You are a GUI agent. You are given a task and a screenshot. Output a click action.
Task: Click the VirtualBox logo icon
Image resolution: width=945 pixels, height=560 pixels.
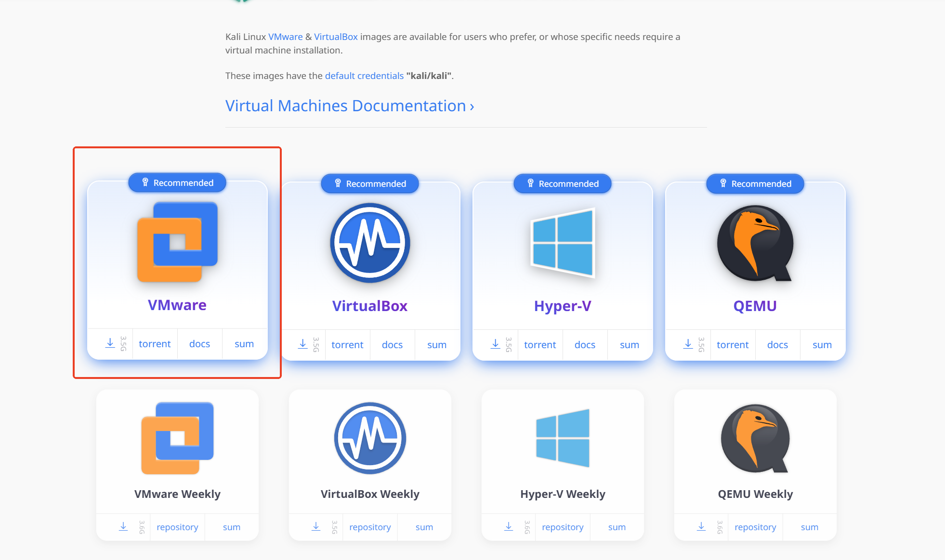coord(370,243)
